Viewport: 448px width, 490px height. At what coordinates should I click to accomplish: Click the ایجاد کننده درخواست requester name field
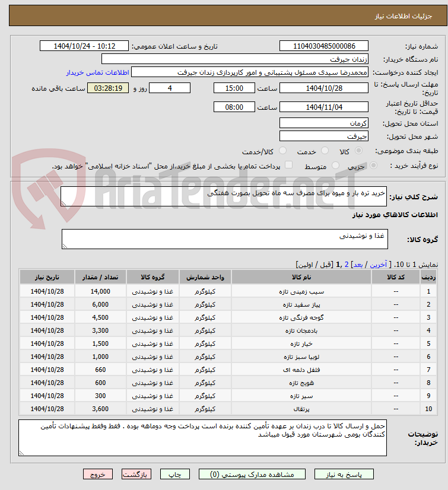250,72
